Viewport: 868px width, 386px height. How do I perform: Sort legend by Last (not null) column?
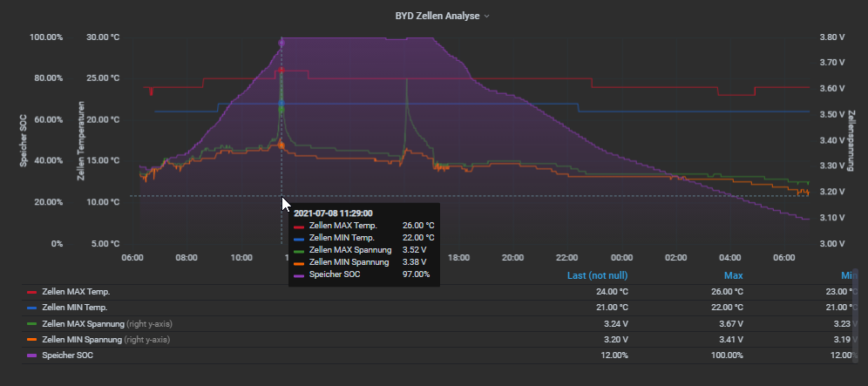click(597, 275)
